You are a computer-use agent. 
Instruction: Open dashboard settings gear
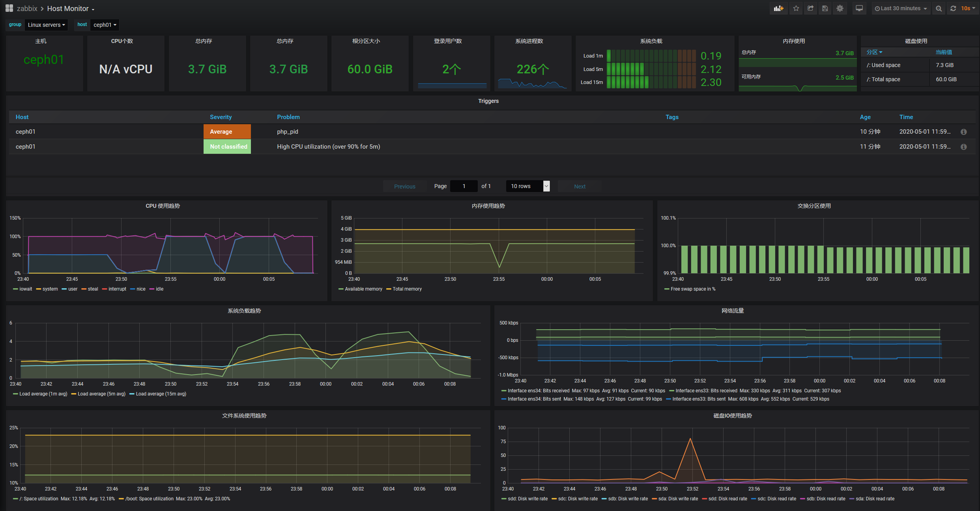click(840, 8)
